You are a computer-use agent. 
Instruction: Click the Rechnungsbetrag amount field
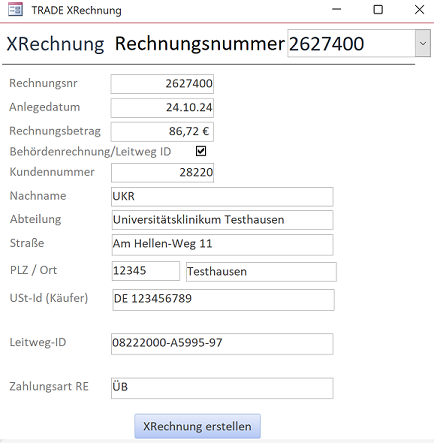[162, 132]
